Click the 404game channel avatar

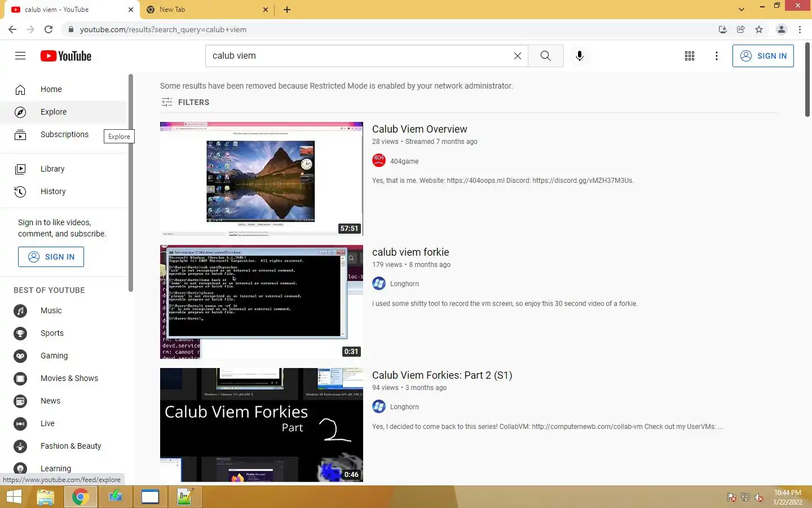pos(379,161)
